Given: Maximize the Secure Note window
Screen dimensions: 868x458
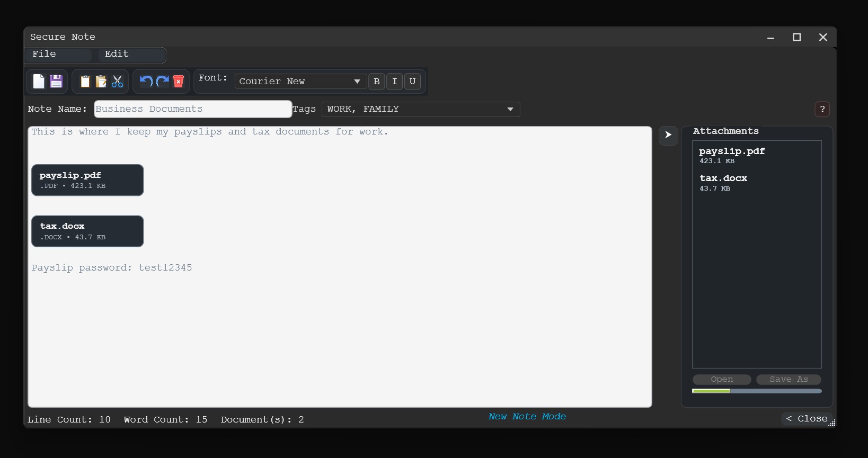Looking at the screenshot, I should (x=796, y=37).
